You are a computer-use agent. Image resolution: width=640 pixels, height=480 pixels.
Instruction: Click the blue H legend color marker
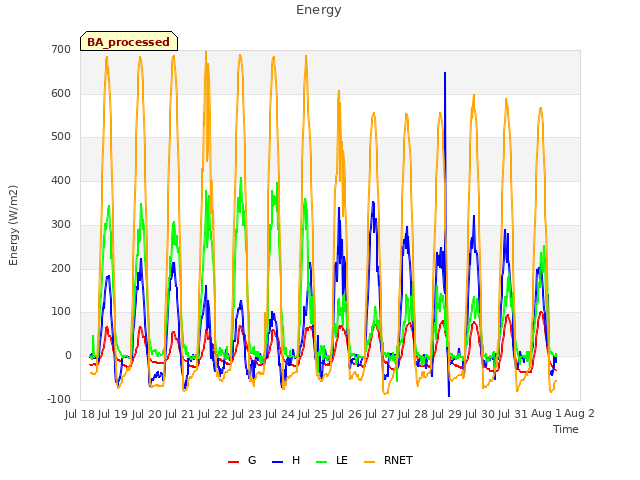[278, 462]
